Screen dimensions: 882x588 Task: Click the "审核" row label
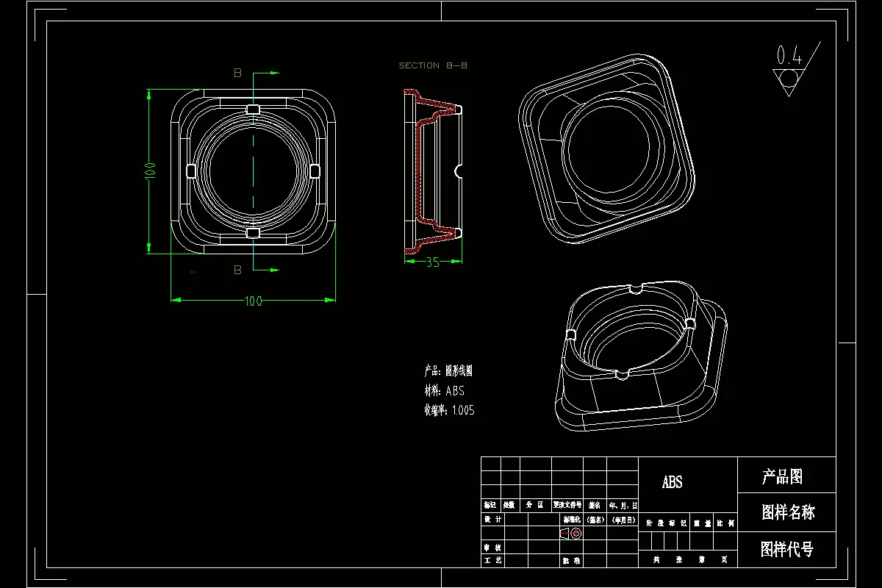click(492, 547)
